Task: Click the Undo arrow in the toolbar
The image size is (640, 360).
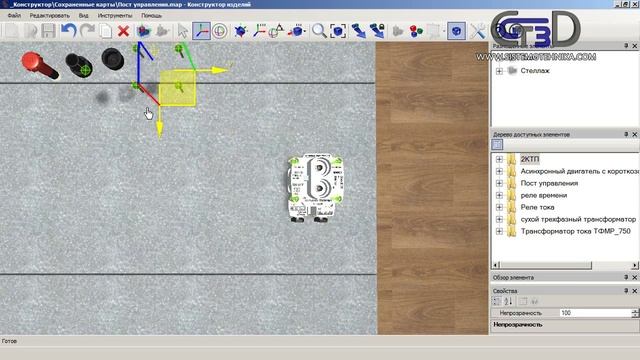Action: [69, 31]
